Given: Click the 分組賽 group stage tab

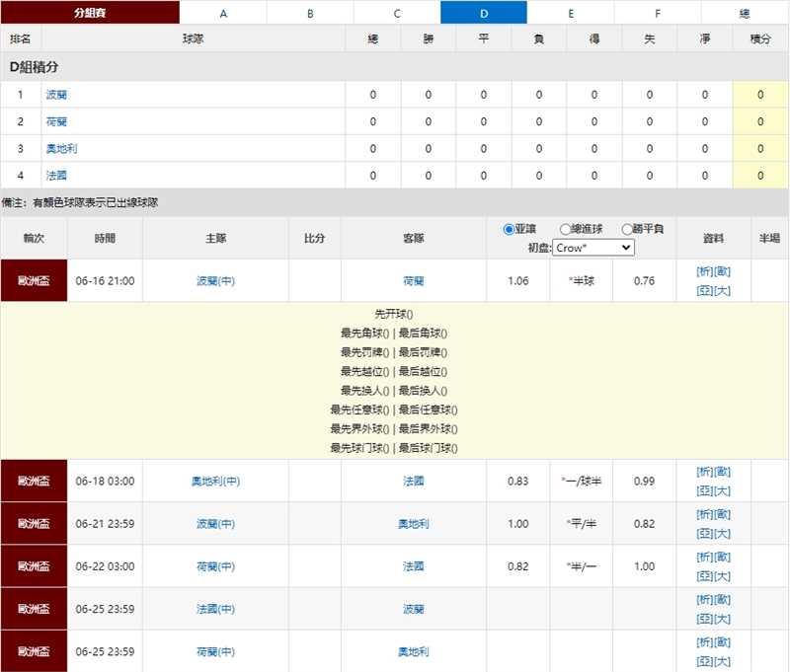Looking at the screenshot, I should click(x=91, y=13).
